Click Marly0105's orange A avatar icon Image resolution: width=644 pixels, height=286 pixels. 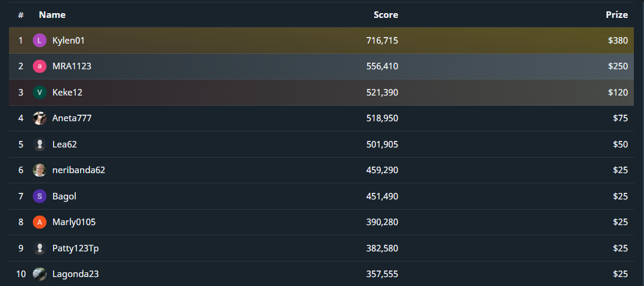[x=39, y=222]
